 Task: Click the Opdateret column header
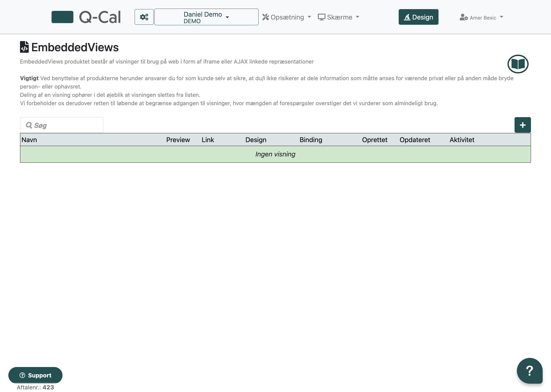point(415,140)
